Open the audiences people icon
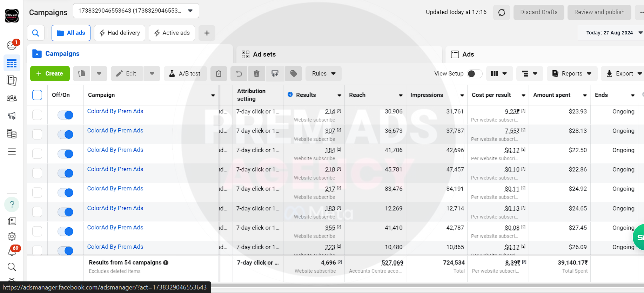Screen dimensions: 644x293 click(x=12, y=98)
